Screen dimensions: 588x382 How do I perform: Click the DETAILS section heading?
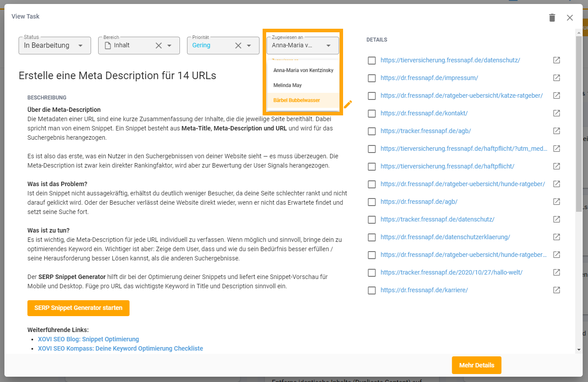[x=377, y=40]
